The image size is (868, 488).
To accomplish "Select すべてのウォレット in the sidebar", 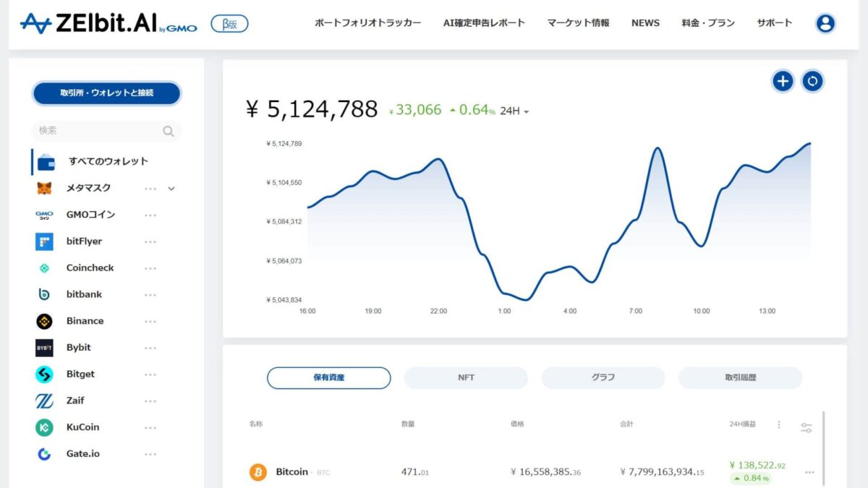I will pyautogui.click(x=108, y=161).
